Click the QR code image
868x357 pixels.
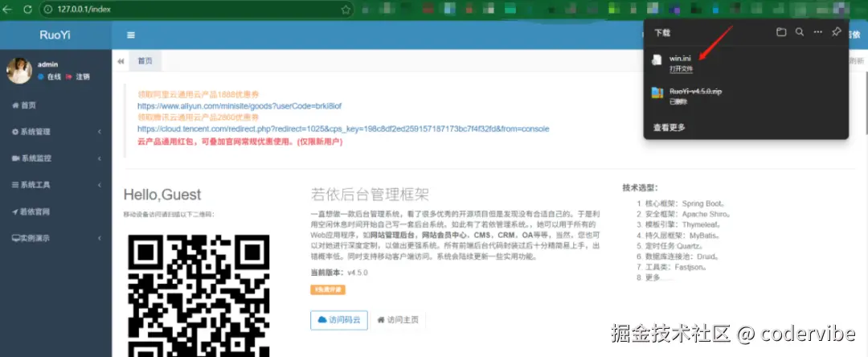coord(199,296)
